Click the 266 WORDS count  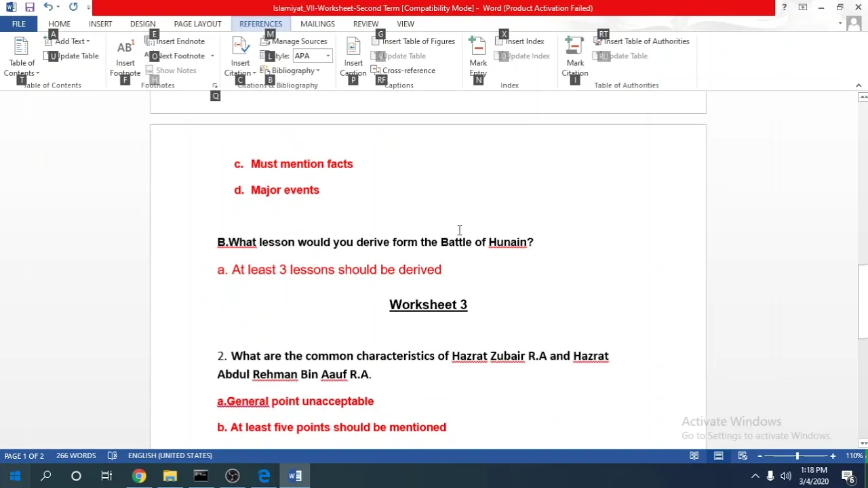76,455
